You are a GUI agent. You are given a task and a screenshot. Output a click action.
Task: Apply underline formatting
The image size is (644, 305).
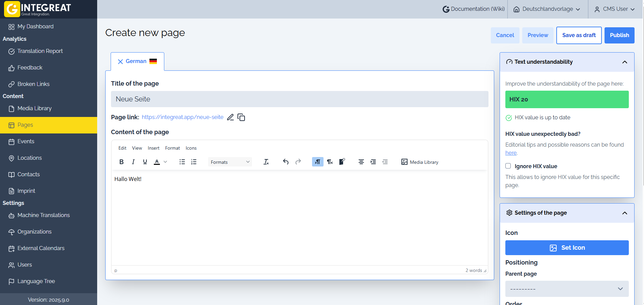click(x=145, y=162)
